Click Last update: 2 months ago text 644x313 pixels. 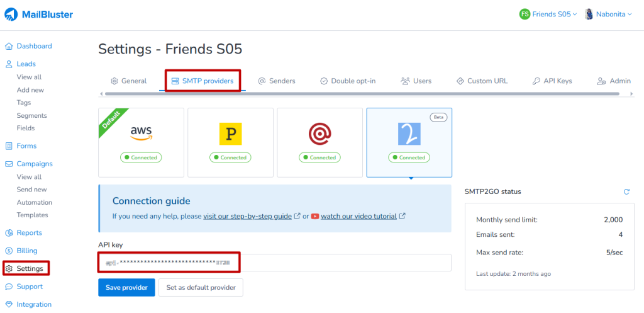[x=513, y=273]
